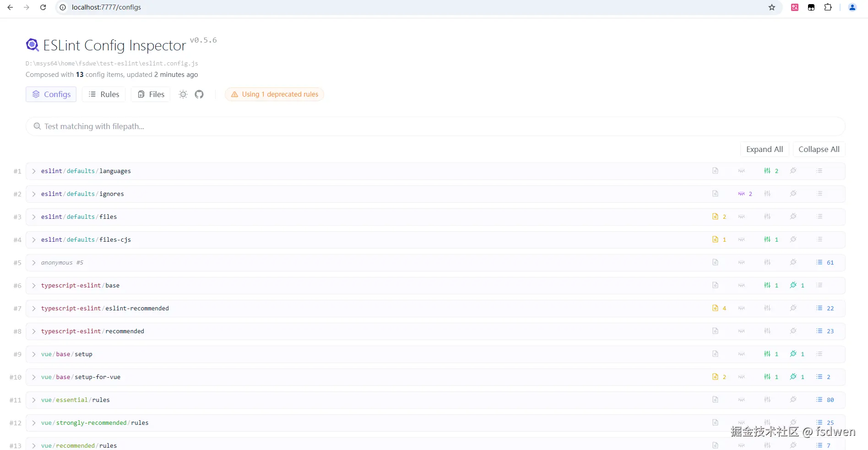
Task: Reload the page in browser
Action: [x=43, y=7]
